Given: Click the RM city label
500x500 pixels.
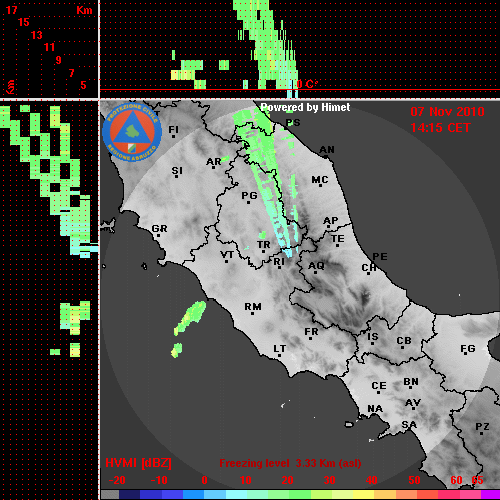Looking at the screenshot, I should [253, 307].
